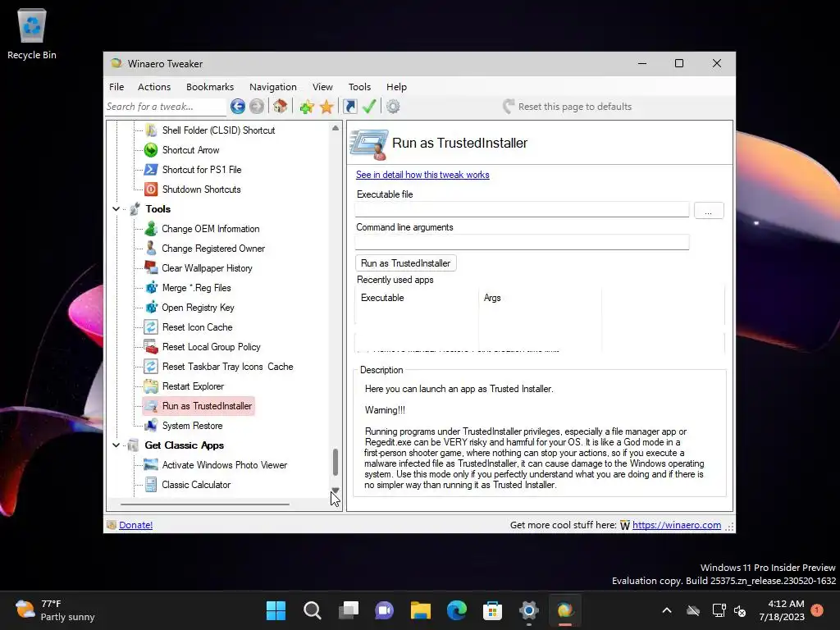Click the Back navigation arrow icon
Viewport: 840px width, 630px height.
(237, 107)
